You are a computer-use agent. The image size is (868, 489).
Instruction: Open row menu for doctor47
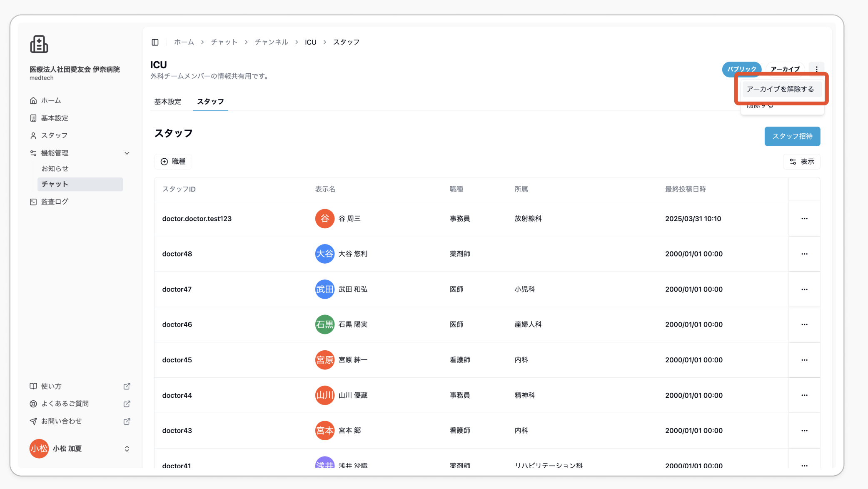[x=804, y=289]
